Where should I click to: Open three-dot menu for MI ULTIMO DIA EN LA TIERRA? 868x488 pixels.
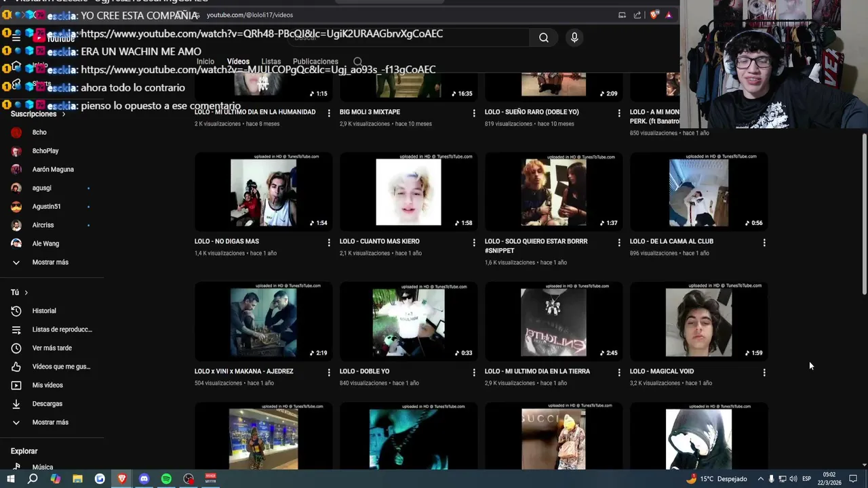[619, 372]
